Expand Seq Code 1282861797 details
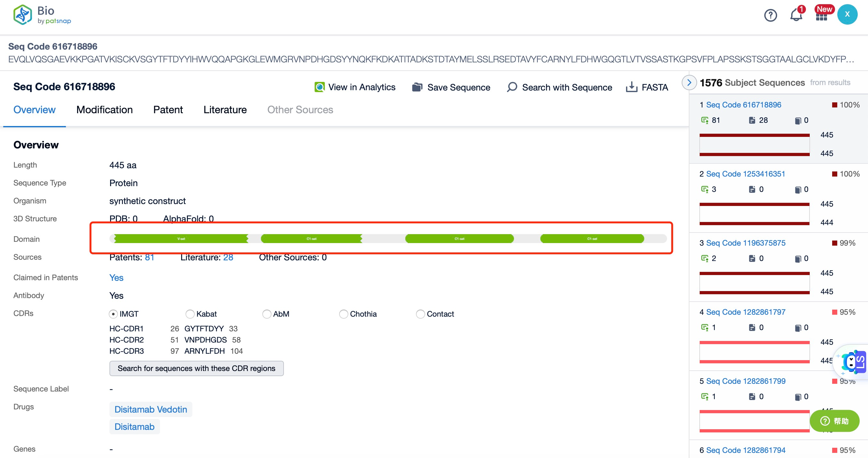This screenshot has height=458, width=868. click(x=746, y=312)
